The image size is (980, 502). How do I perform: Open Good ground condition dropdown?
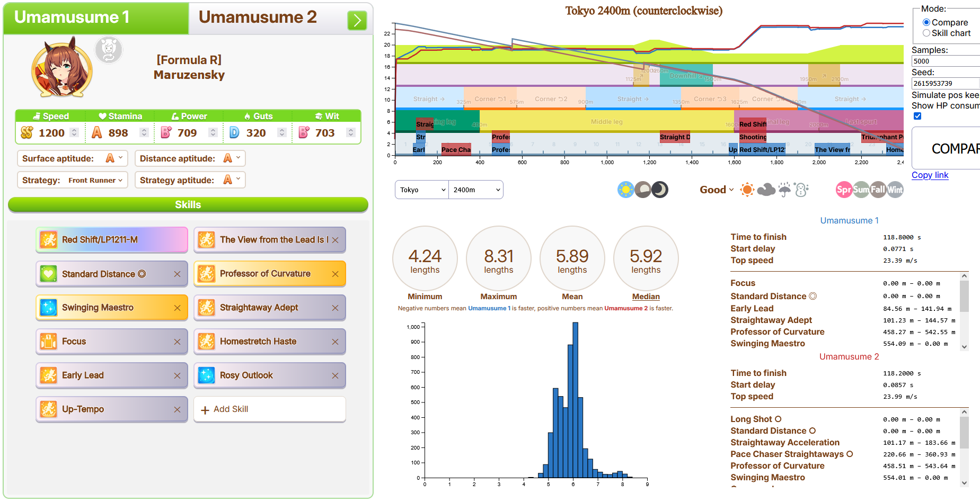(717, 190)
